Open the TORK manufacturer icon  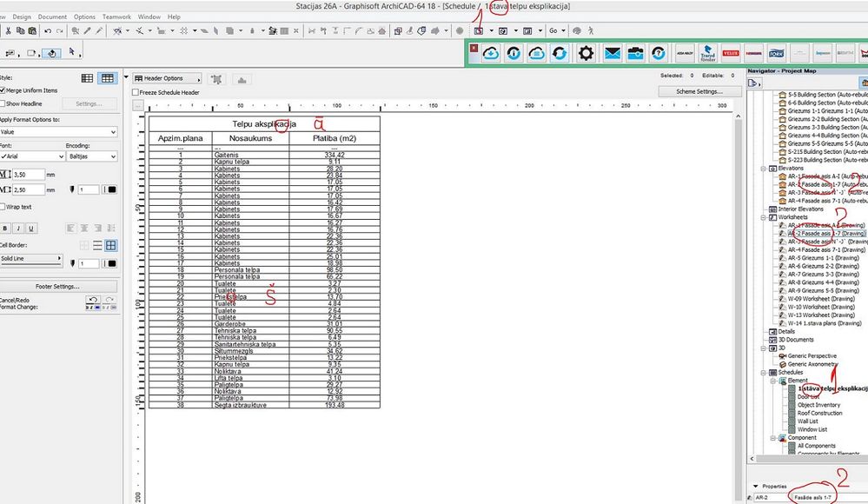(x=777, y=54)
